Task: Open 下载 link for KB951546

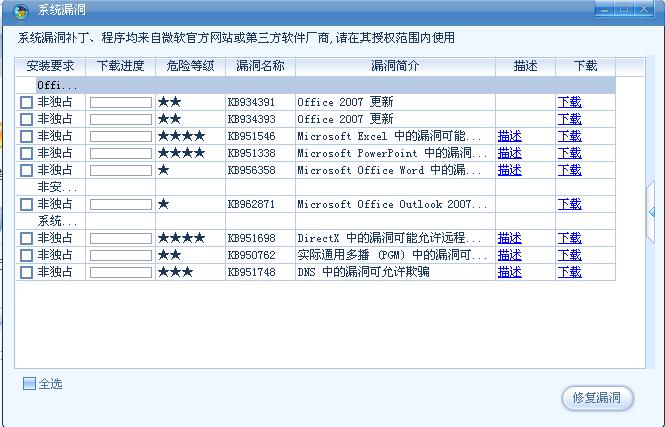Action: [569, 136]
